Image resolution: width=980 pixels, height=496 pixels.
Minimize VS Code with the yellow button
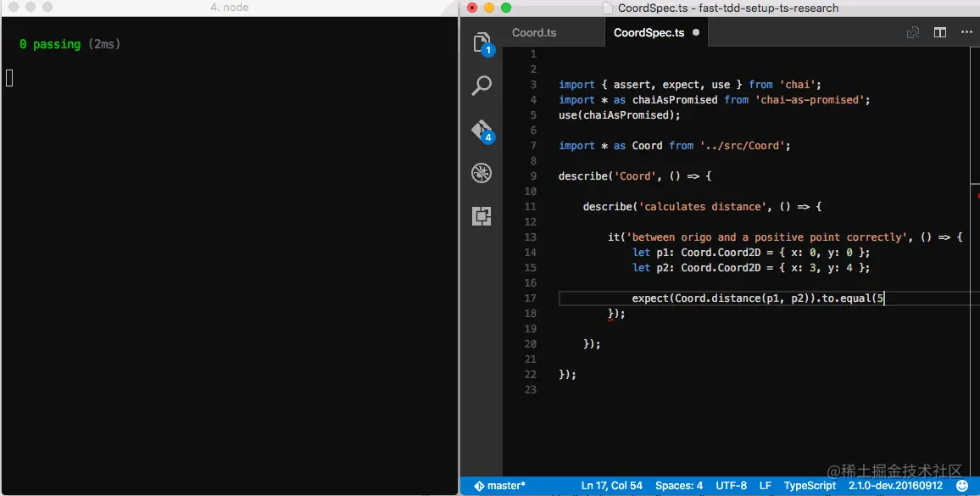[x=489, y=8]
